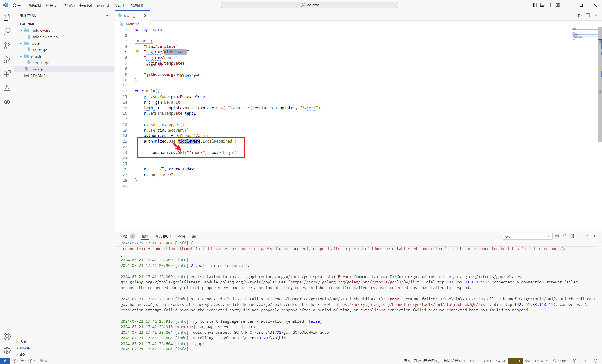This screenshot has width=602, height=364.
Task: Collapse the structs folder
Action: [x=21, y=56]
